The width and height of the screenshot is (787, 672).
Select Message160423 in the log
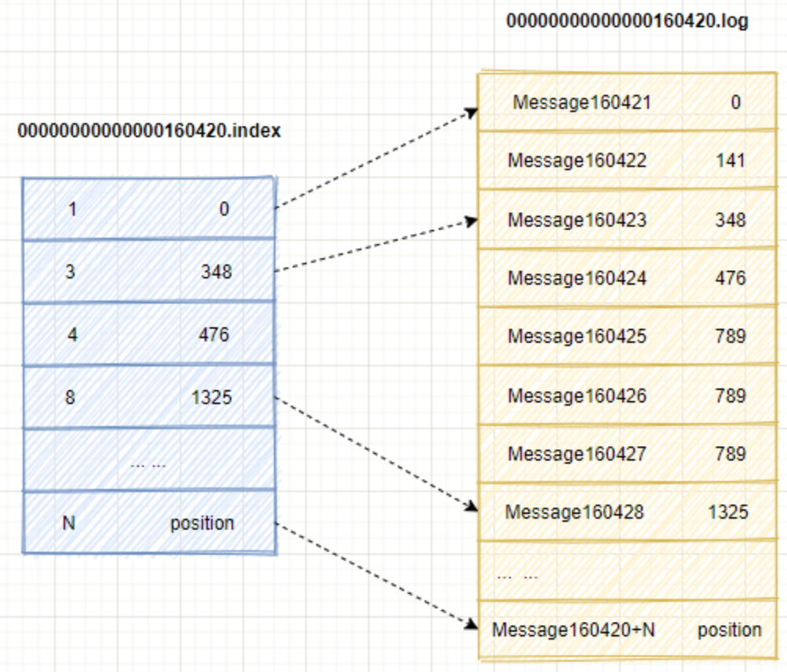click(x=577, y=220)
